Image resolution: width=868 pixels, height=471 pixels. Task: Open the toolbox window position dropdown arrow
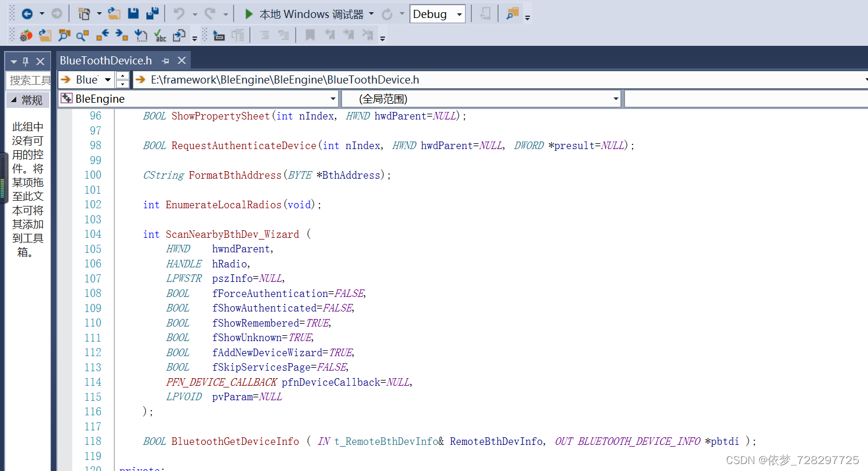coord(13,61)
